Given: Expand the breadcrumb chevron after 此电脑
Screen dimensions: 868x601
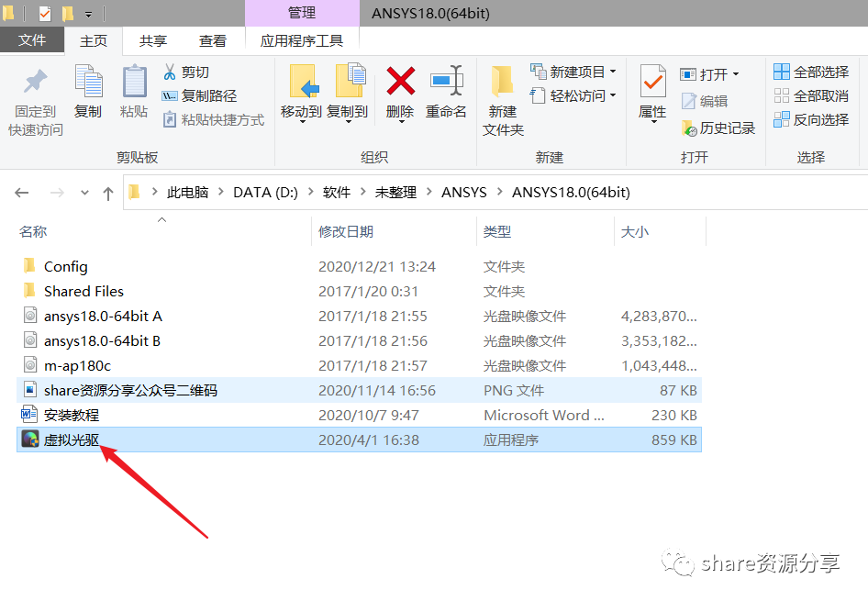Looking at the screenshot, I should pos(221,192).
